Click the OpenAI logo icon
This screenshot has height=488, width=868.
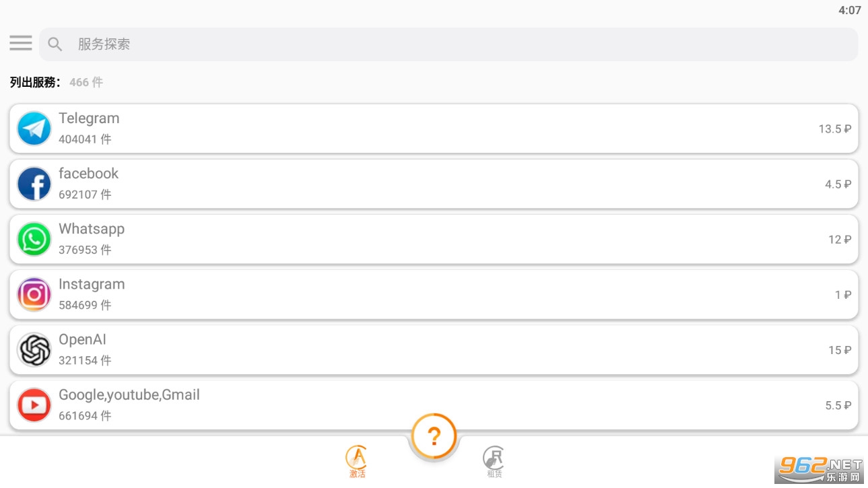tap(34, 350)
